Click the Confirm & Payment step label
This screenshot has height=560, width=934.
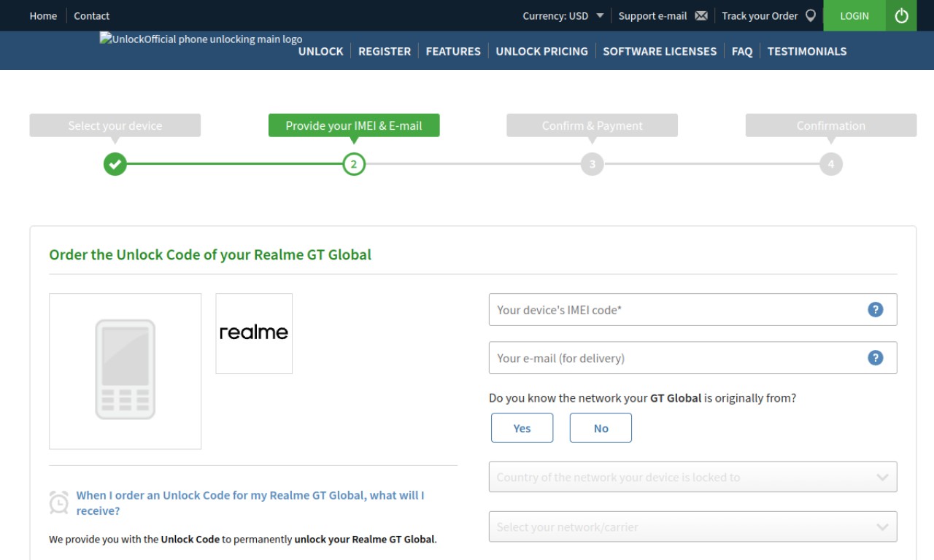click(592, 125)
